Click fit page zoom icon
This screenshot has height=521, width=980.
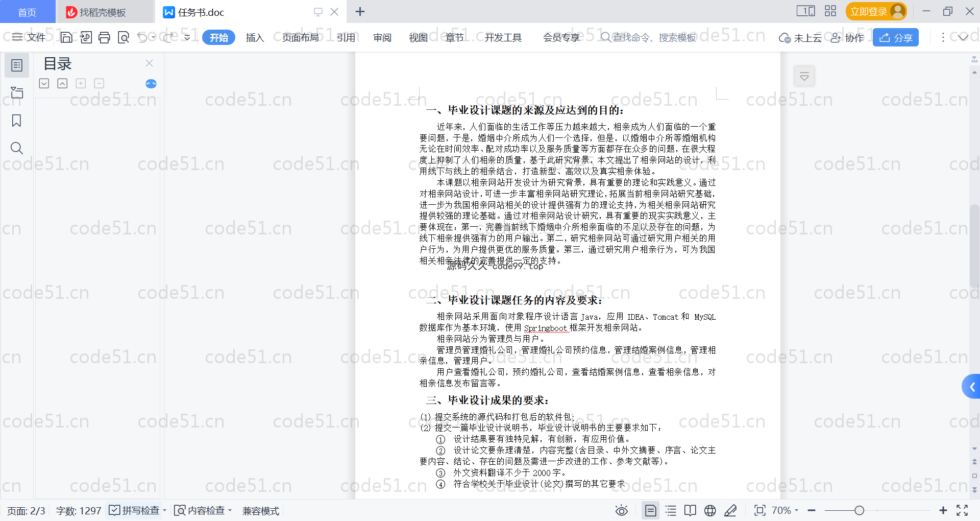click(x=760, y=510)
